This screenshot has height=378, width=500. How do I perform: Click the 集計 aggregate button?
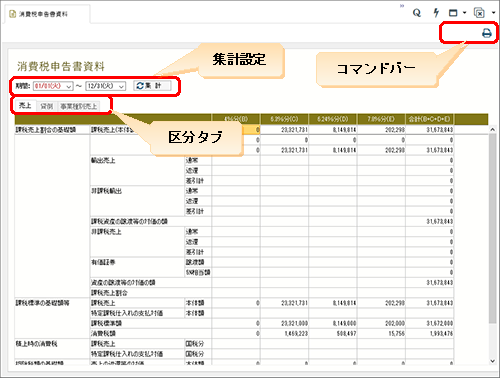pyautogui.click(x=153, y=86)
